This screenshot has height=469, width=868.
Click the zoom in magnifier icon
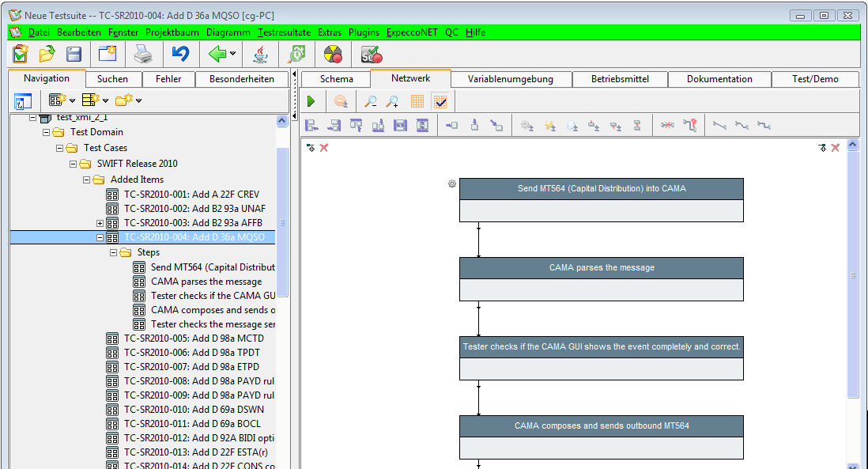(x=392, y=101)
